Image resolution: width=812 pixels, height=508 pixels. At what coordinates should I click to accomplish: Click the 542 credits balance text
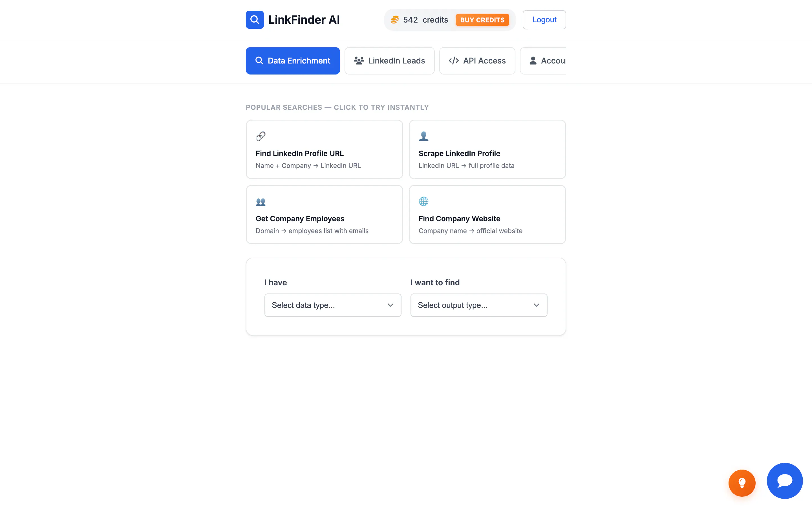point(425,20)
